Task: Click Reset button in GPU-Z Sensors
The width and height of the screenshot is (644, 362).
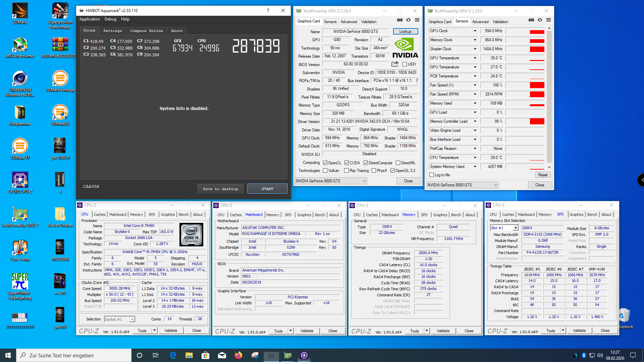Action: (x=543, y=175)
